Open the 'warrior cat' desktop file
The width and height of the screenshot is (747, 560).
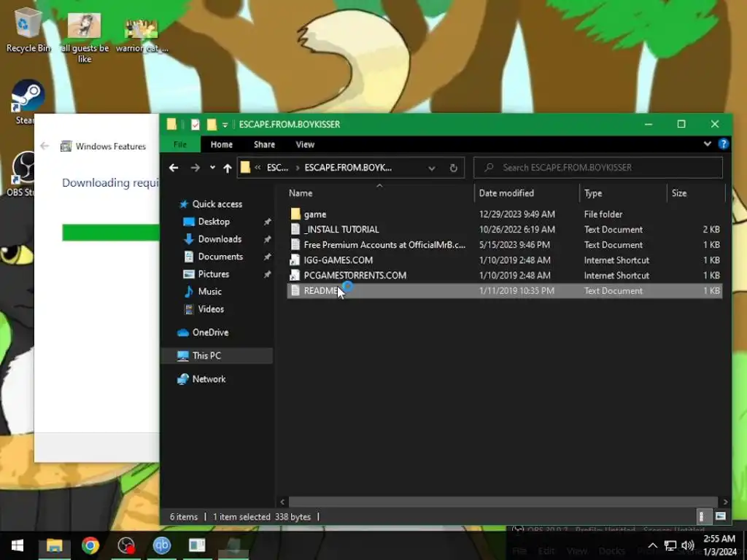(142, 36)
